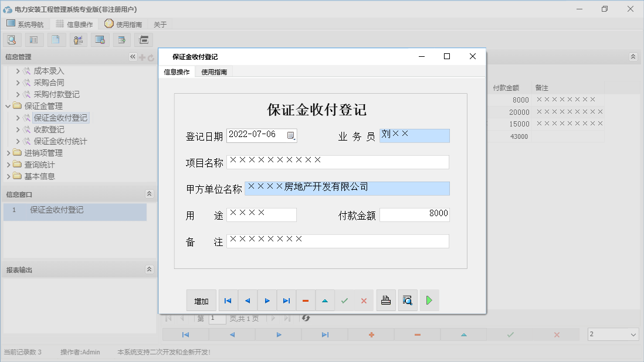Image resolution: width=644 pixels, height=362 pixels.
Task: Select the search/query icon in the main toolbar
Action: (x=12, y=39)
